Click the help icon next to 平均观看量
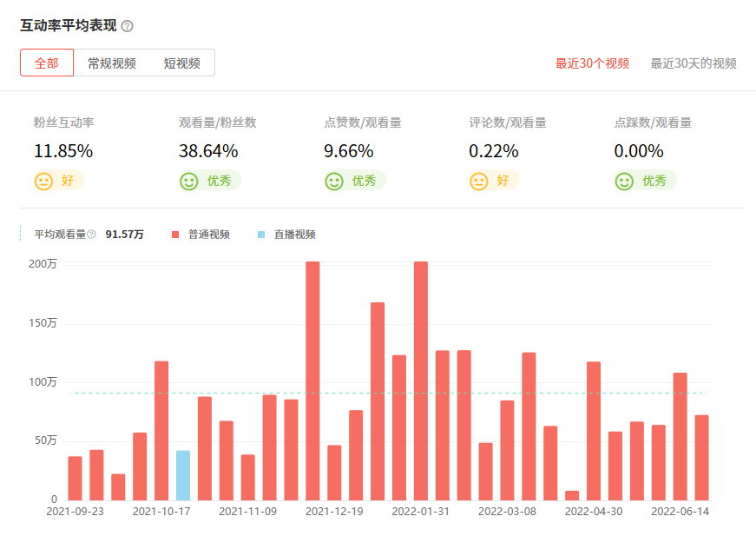Screen dimensions: 756x536 90,234
